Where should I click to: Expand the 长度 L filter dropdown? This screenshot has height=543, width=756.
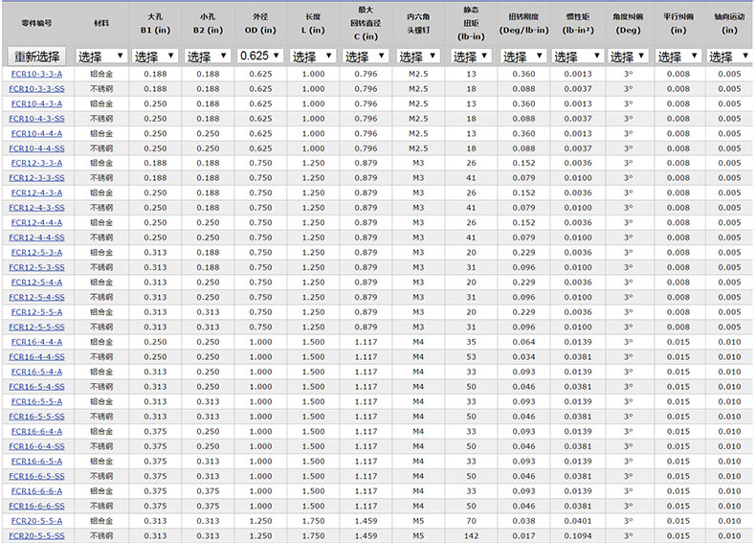(313, 57)
